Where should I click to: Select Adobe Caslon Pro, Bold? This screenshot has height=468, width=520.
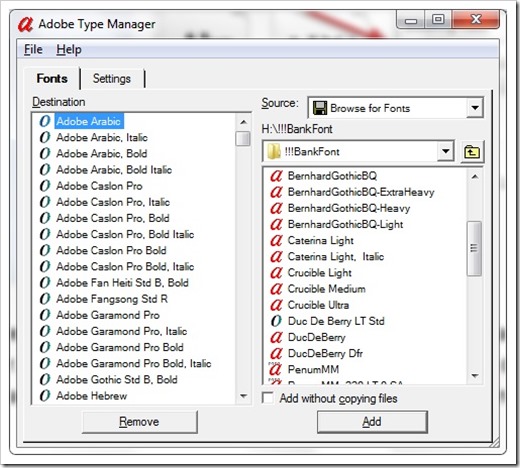point(113,218)
